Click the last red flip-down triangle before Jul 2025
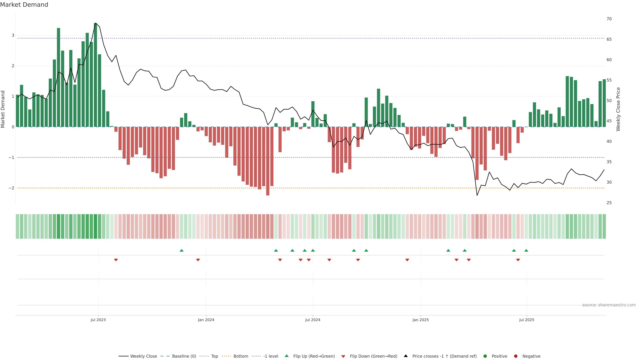The image size is (644, 362). click(x=518, y=260)
